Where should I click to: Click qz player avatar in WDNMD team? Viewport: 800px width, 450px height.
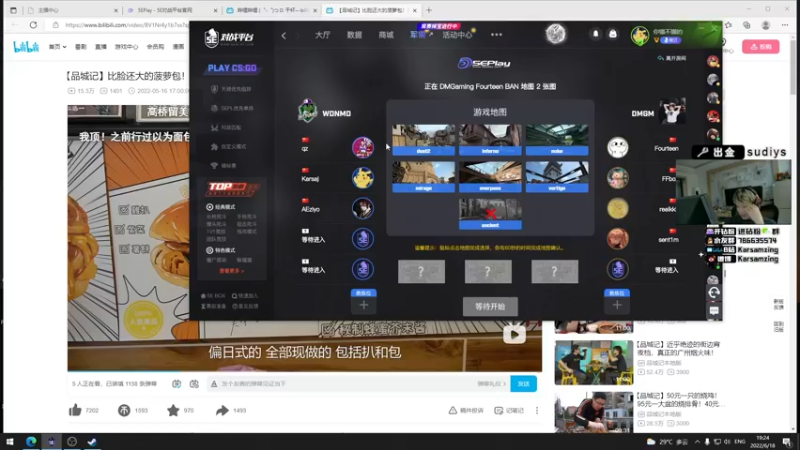[362, 147]
